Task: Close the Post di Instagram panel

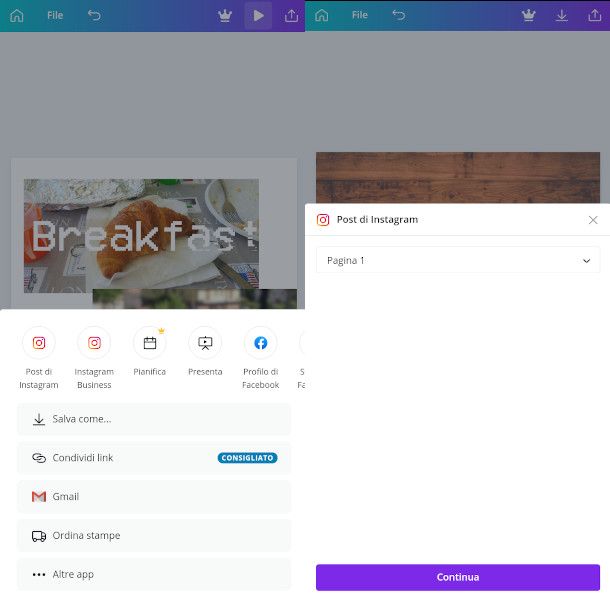Action: pos(593,220)
